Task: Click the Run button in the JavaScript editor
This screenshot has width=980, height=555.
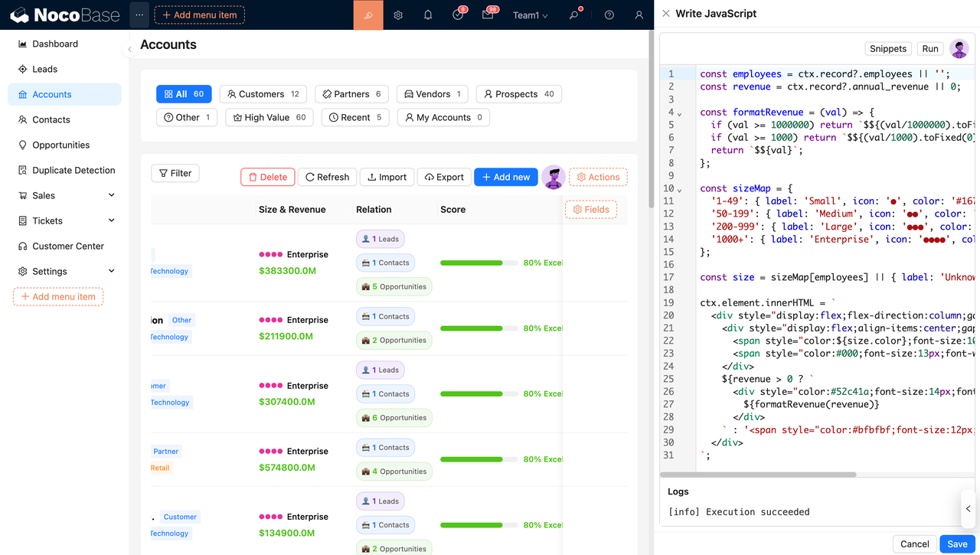Action: click(x=929, y=48)
